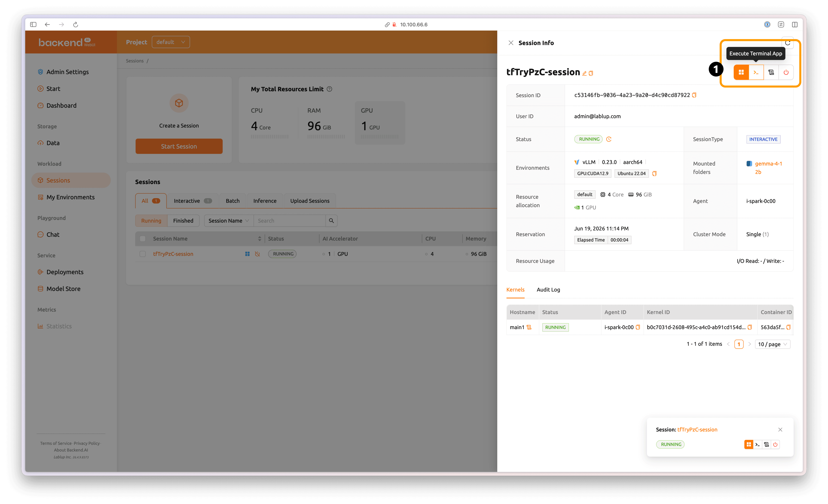The image size is (828, 504).
Task: Open the gemma-4-12b mounted folder link
Action: tap(768, 168)
